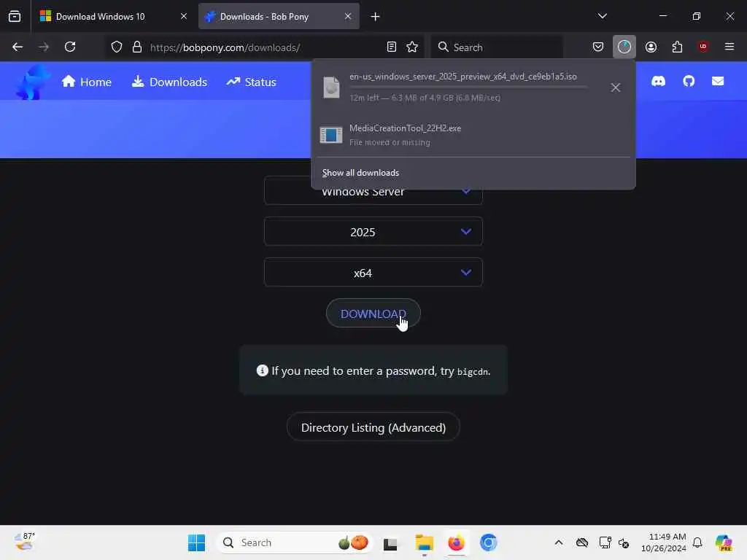Viewport: 747px width, 560px height.
Task: Click the ISO download progress bar
Action: coord(468,87)
